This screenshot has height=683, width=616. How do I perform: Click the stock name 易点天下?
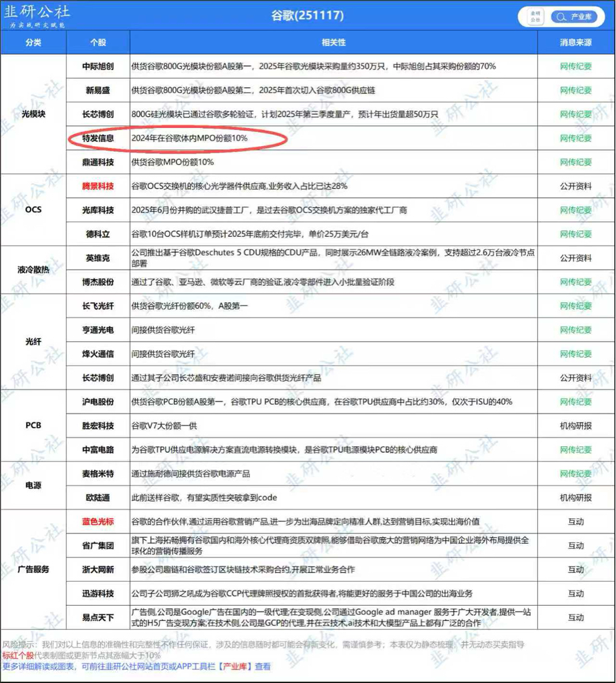(98, 617)
